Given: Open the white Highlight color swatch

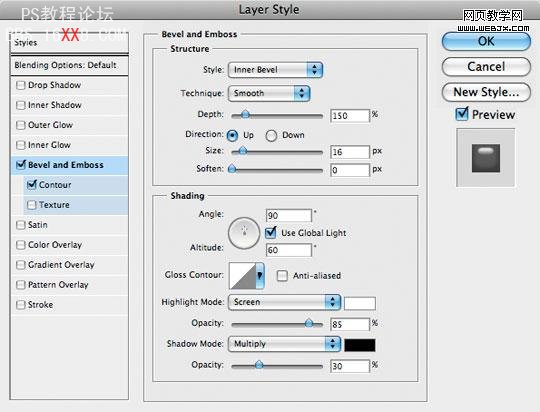Looking at the screenshot, I should coord(360,303).
